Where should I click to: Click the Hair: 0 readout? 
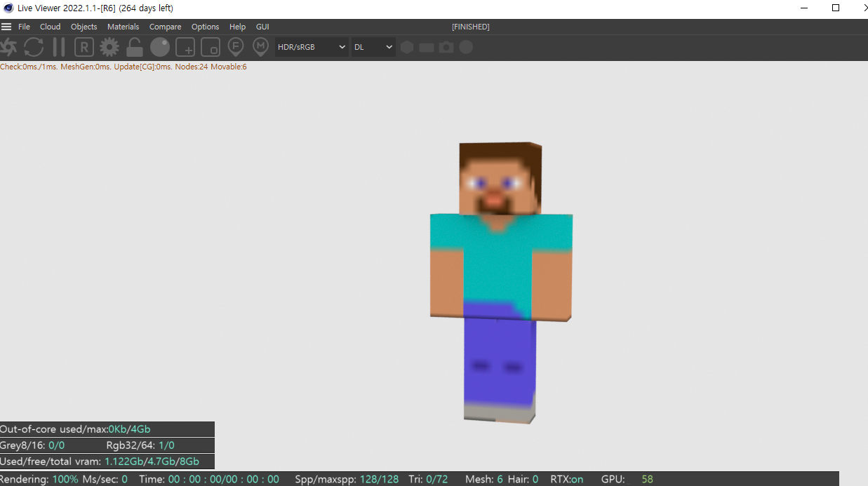tap(523, 480)
